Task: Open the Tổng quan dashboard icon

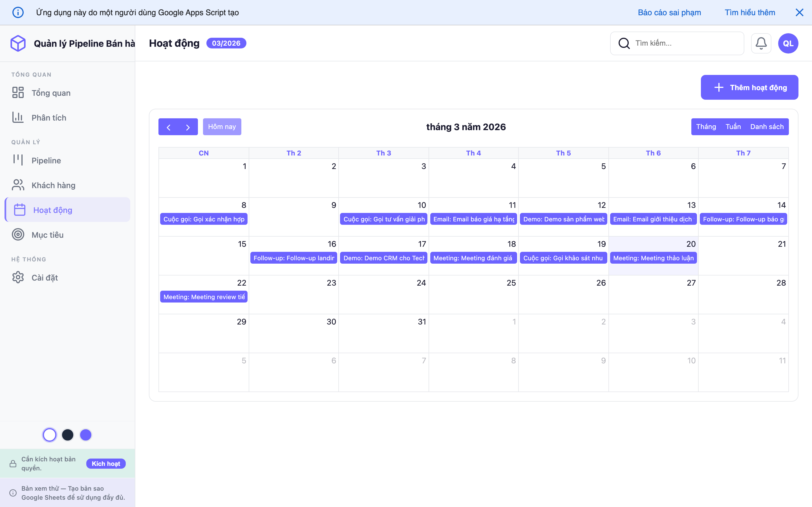Action: point(18,93)
